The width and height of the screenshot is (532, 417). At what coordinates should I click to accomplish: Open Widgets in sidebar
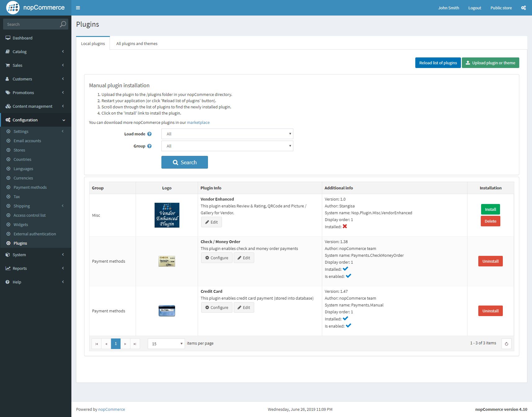[x=36, y=224]
